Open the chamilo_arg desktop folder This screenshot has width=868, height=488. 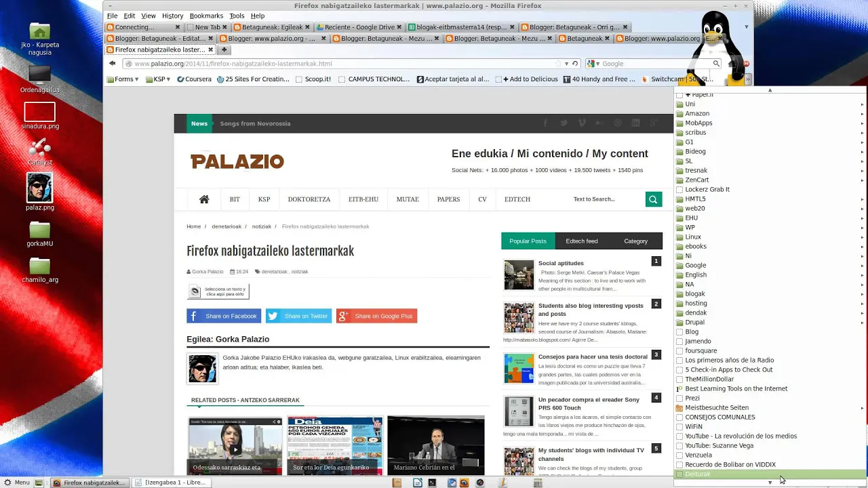[x=40, y=270]
